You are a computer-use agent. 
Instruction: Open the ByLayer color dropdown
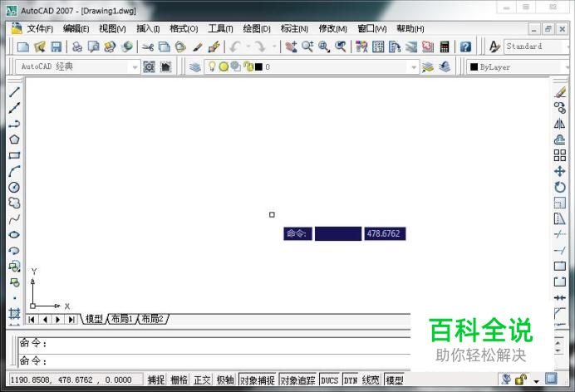pos(568,67)
